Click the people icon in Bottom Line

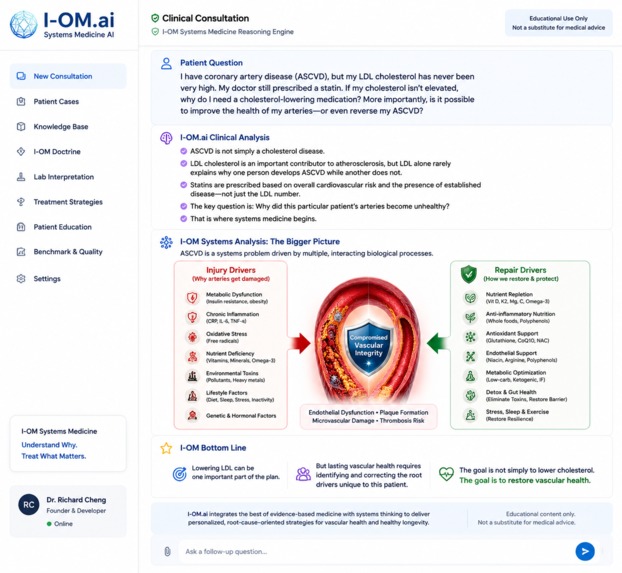[x=303, y=474]
